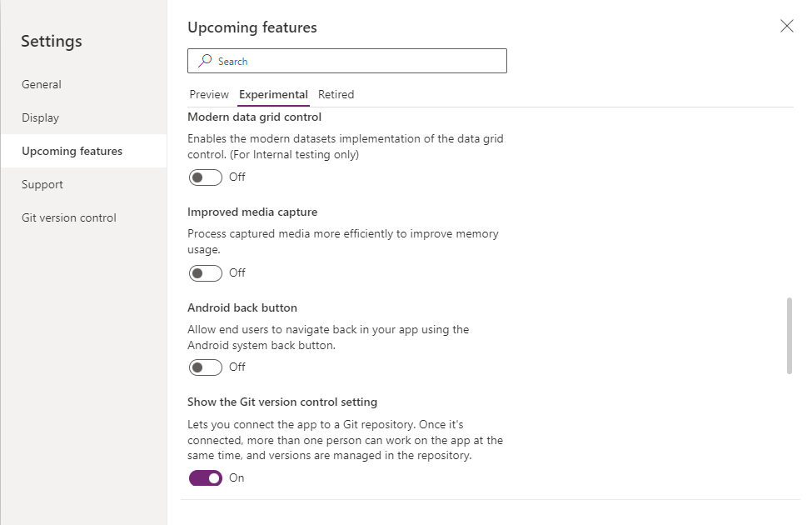Image resolution: width=812 pixels, height=525 pixels.
Task: Go to the Display settings section
Action: (x=41, y=117)
